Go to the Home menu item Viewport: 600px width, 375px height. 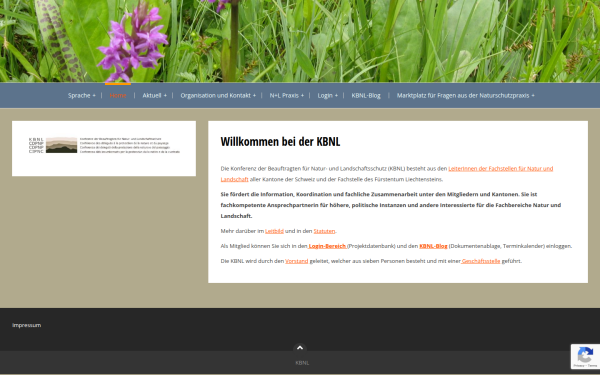[x=118, y=96]
